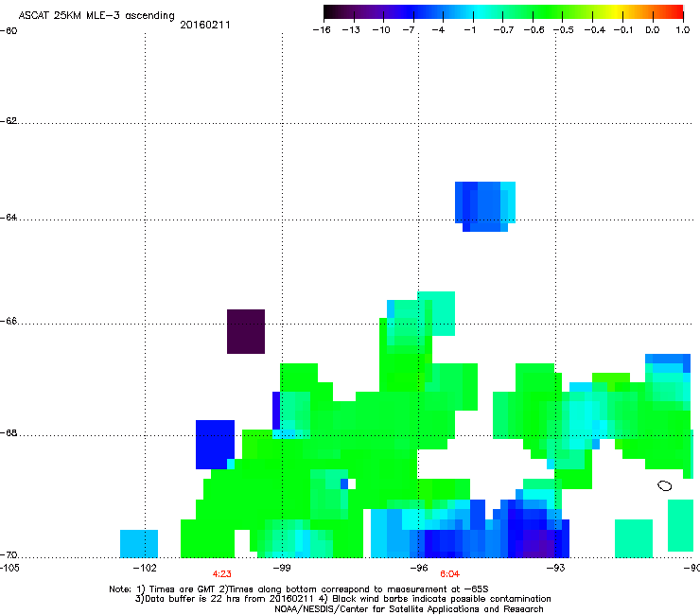The height and width of the screenshot is (615, 700).
Task: Click the 'ASCAT 25KM MLE-3 ascending' title
Action: [96, 15]
